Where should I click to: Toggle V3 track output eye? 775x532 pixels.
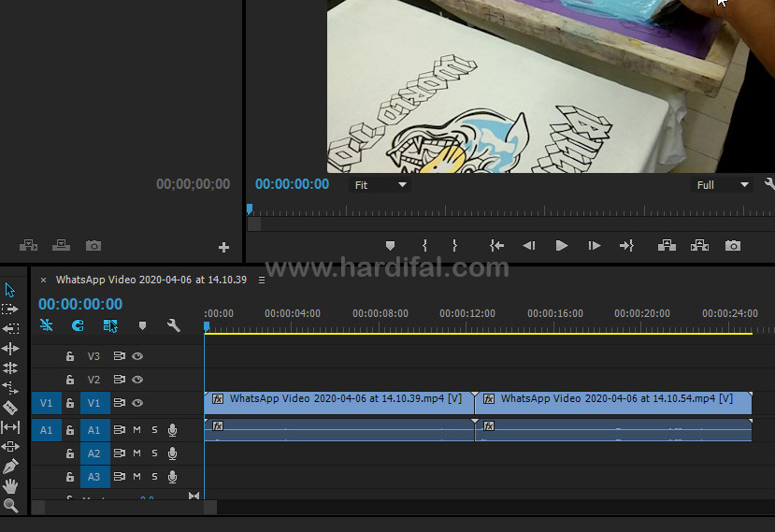click(137, 356)
